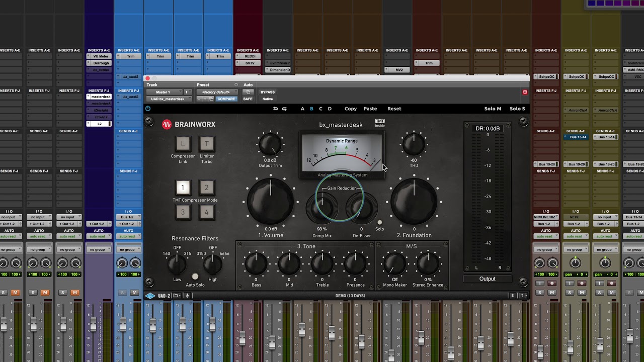Click the previous preset minus button
This screenshot has height=362, width=644.
[x=199, y=99]
